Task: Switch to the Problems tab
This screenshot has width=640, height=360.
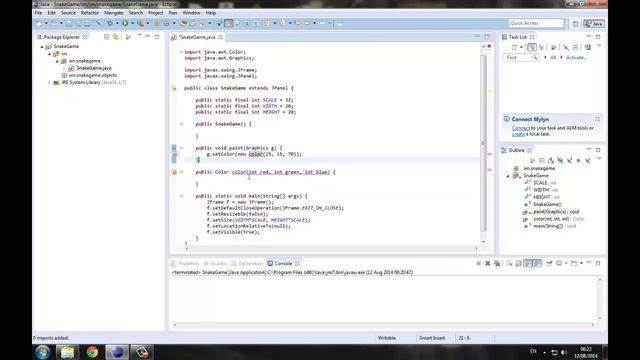Action: tap(185, 264)
